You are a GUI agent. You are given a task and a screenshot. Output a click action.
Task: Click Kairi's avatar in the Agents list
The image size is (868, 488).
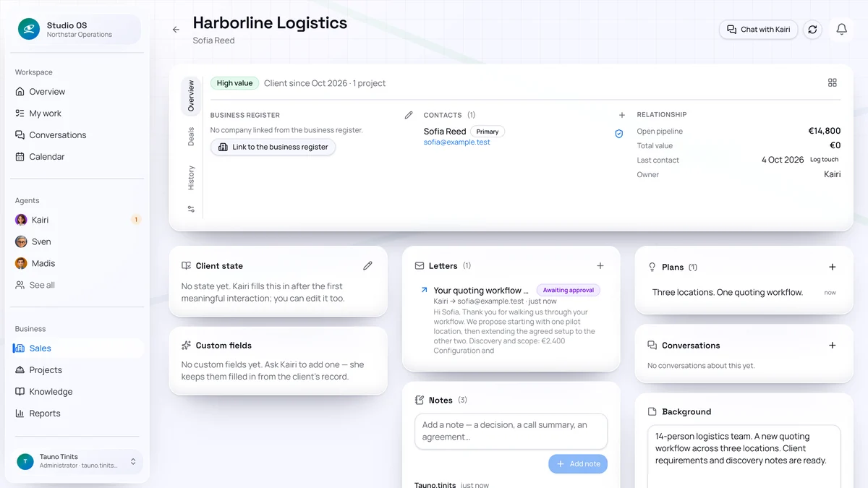click(21, 220)
